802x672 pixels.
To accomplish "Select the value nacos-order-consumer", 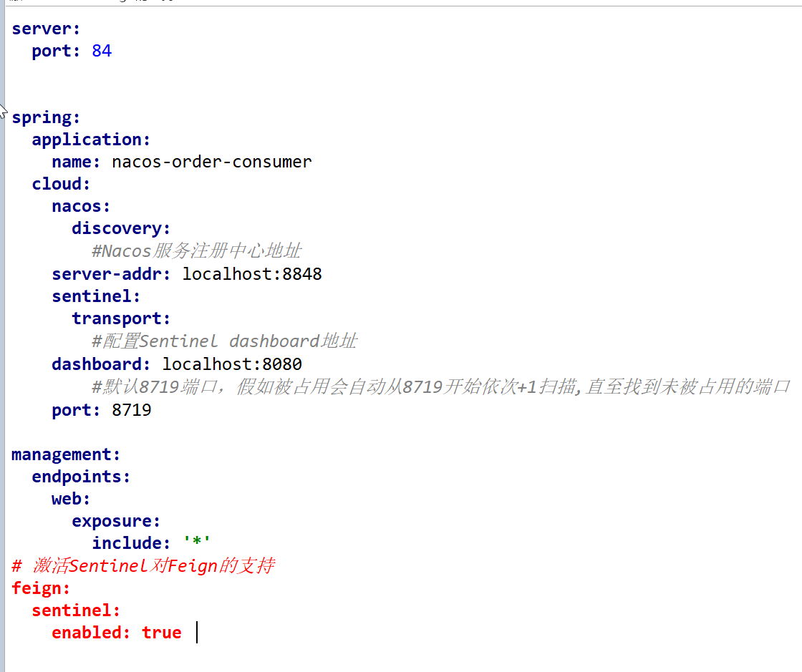I will click(212, 162).
